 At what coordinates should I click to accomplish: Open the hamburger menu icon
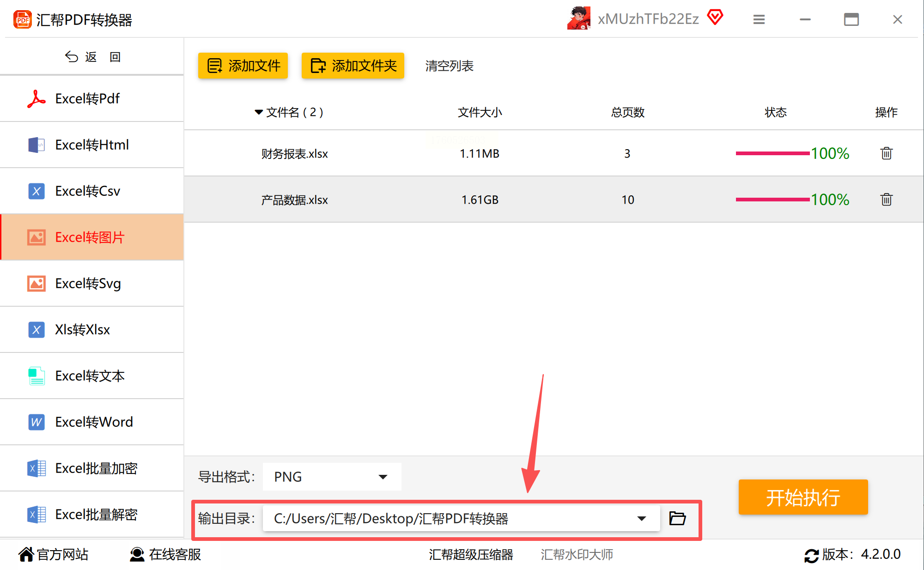(759, 19)
